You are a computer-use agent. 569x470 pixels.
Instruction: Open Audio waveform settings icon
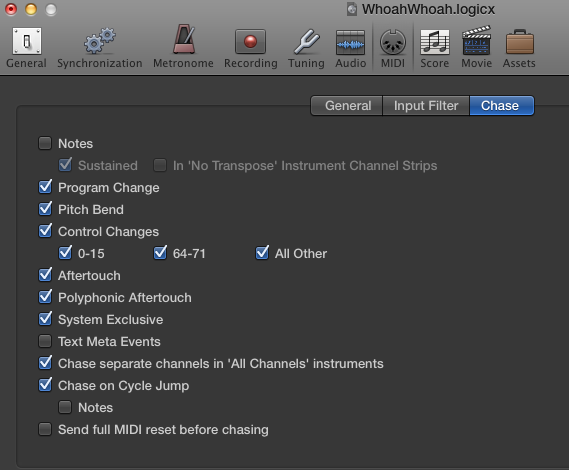coord(350,42)
